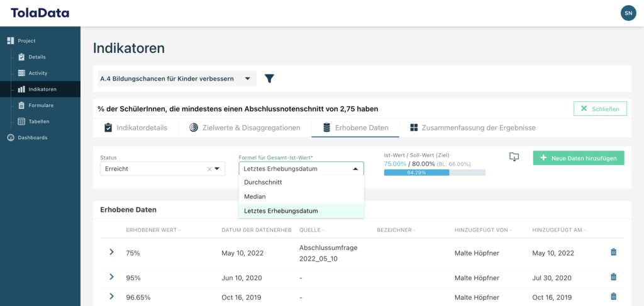Click the 96.65% value cell
This screenshot has width=644, height=306.
tap(138, 297)
